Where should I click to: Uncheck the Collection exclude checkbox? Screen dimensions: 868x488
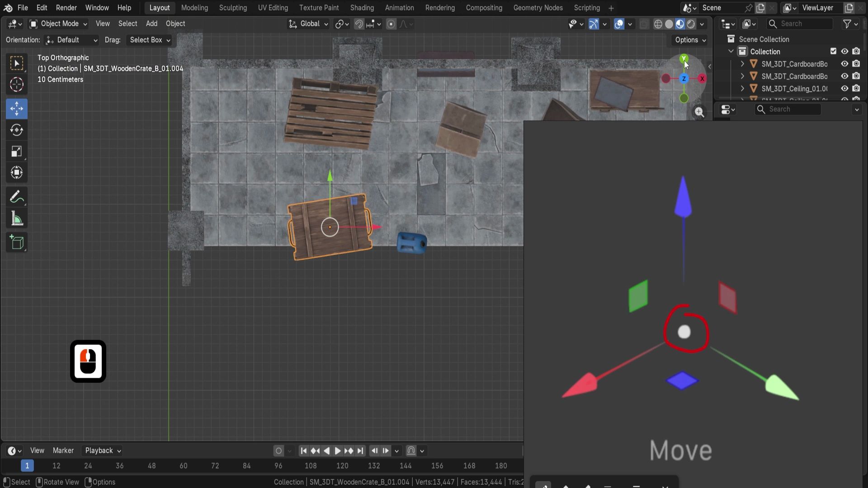tap(833, 52)
